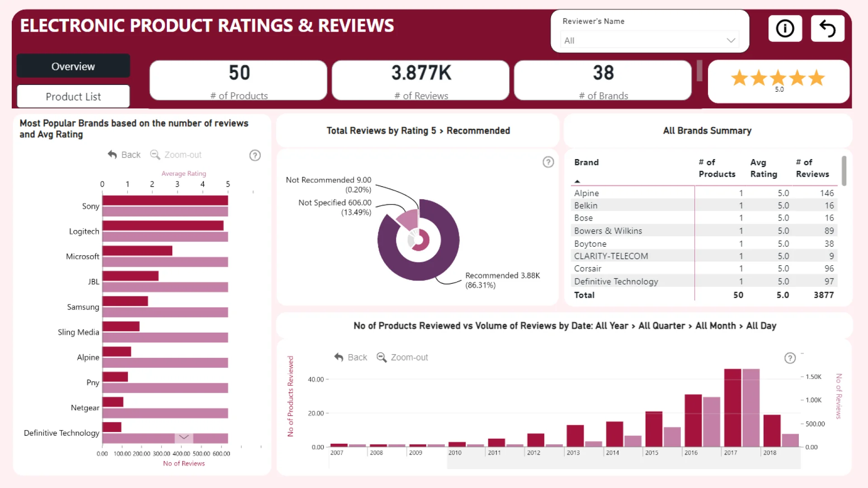The width and height of the screenshot is (868, 488).
Task: Select the # of Reviews card
Action: pyautogui.click(x=420, y=80)
